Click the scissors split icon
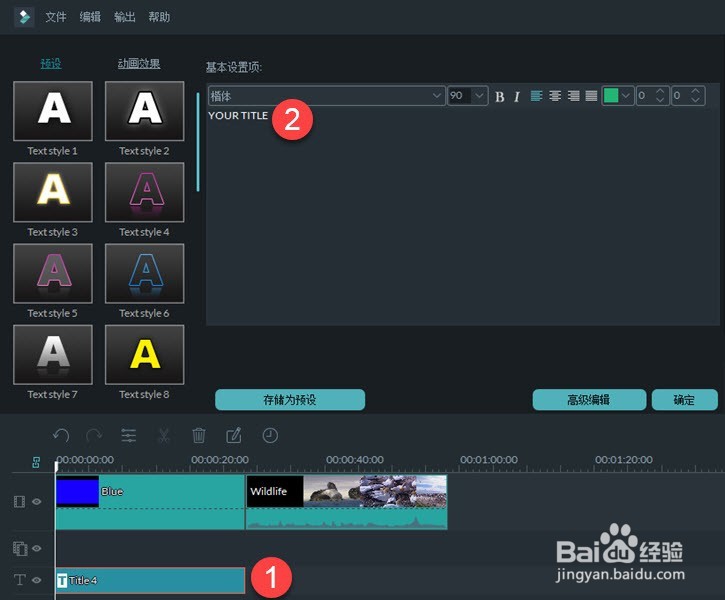Screen dimensions: 725x600 (164, 435)
